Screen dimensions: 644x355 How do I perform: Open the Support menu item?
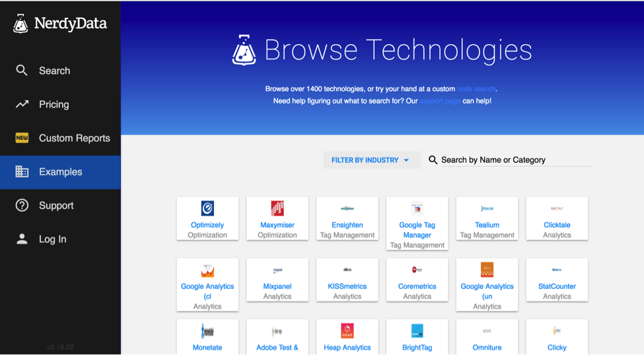[60, 205]
